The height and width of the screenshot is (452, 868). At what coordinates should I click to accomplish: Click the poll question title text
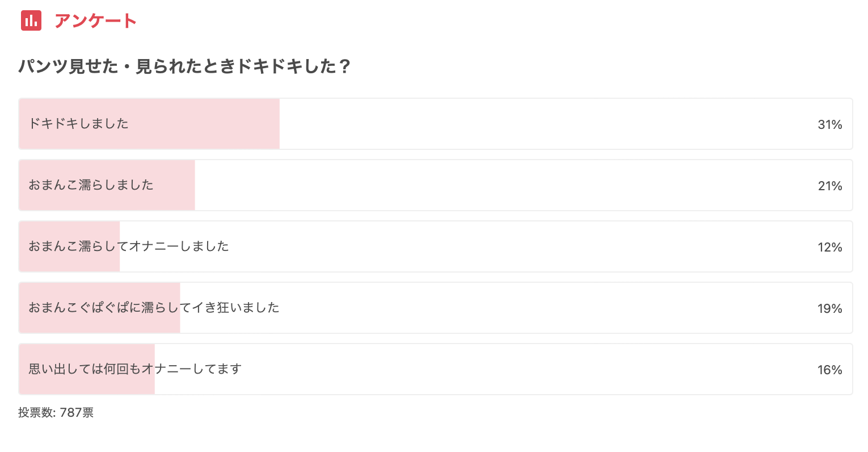[x=184, y=66]
